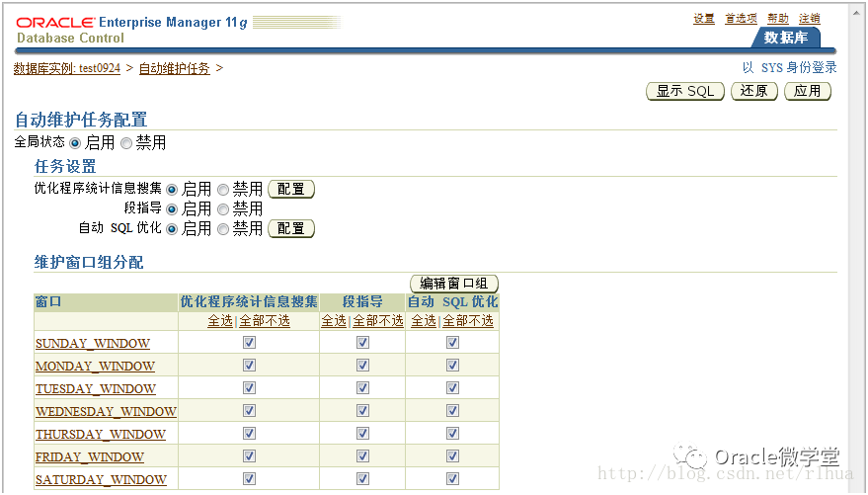This screenshot has height=495, width=868.
Task: Uncheck MONDAY_WINDOW 优化程序统计信息搜集 checkbox
Action: [x=249, y=366]
